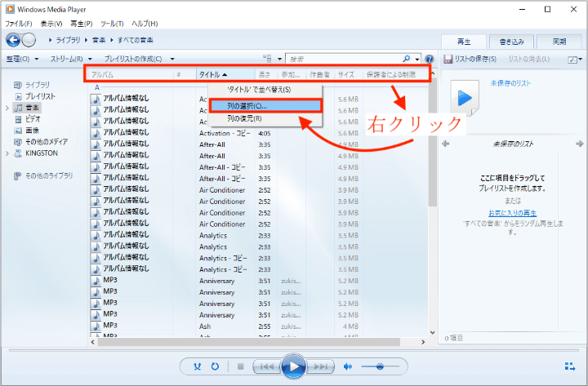The image size is (588, 386).
Task: Go back with the blue back arrow
Action: [x=13, y=40]
